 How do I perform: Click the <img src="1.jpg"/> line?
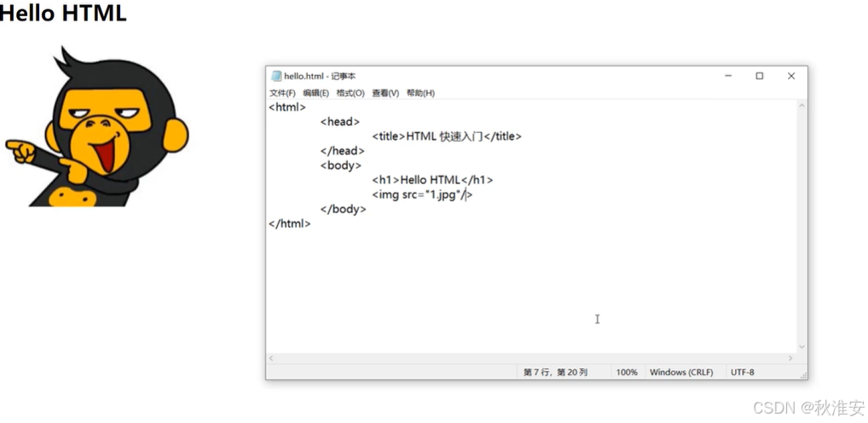[422, 195]
